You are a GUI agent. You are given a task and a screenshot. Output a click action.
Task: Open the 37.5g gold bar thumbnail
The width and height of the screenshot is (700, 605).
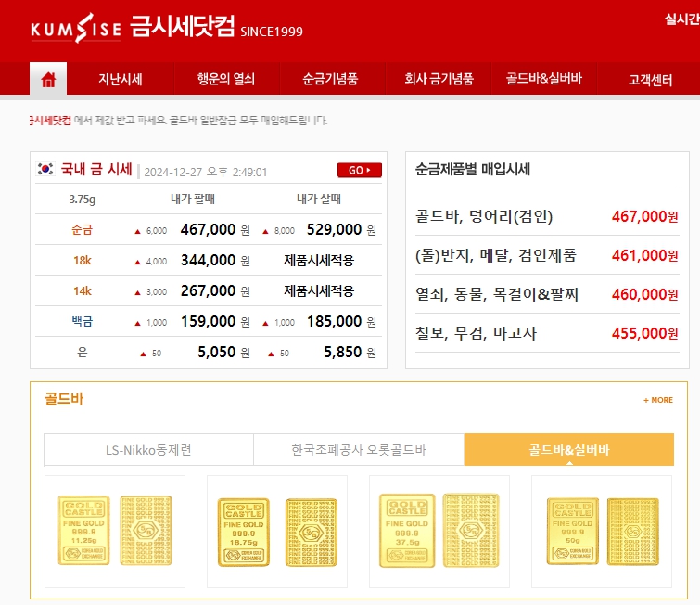tap(439, 532)
